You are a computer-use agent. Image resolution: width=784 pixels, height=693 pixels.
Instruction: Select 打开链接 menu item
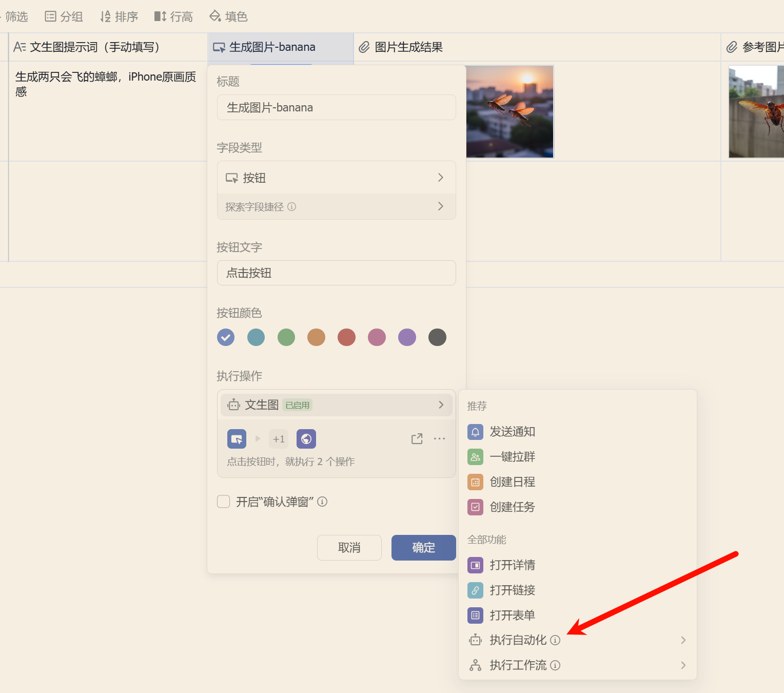(x=512, y=590)
